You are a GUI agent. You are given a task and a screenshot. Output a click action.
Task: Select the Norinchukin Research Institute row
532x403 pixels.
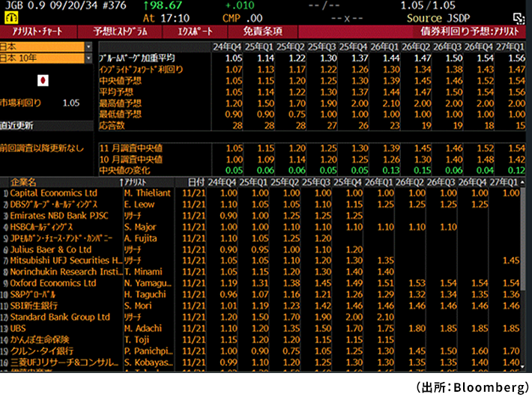tap(260, 272)
